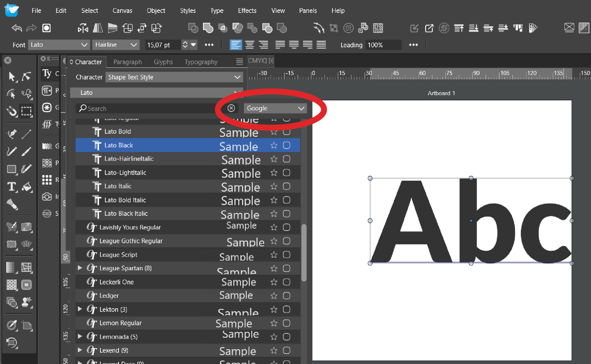Select the Text tool in toolbox
Viewport: 591px width, 364px height.
click(11, 187)
